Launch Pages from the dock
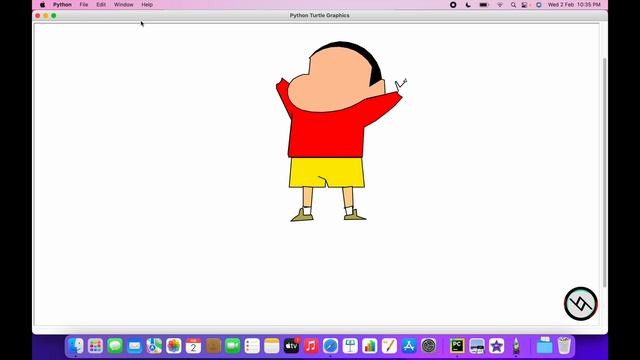Screen dimensions: 640x360 click(389, 346)
